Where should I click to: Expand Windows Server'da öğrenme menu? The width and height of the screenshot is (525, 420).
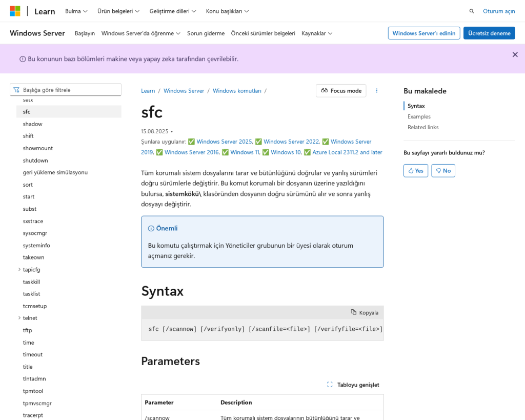coord(140,33)
